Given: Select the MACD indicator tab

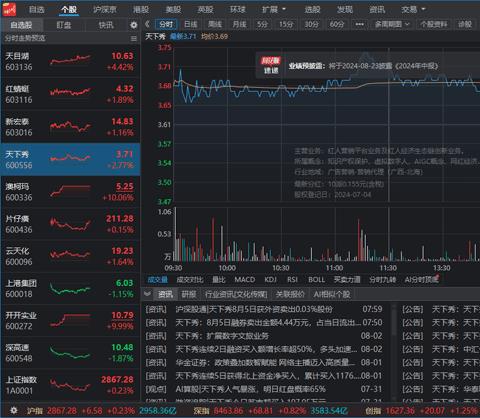Looking at the screenshot, I should point(245,280).
